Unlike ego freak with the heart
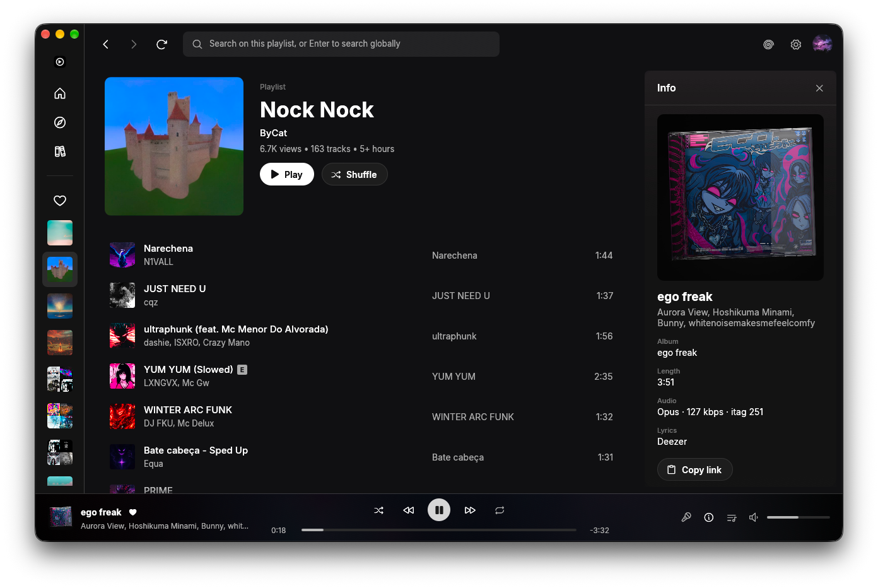 (x=133, y=512)
